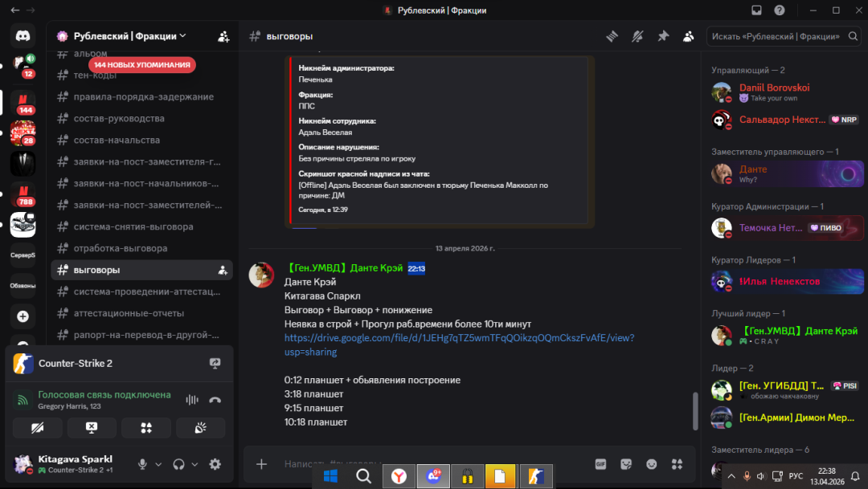Click the invite people icon beside server name
Screen dimensions: 868x489
(223, 36)
